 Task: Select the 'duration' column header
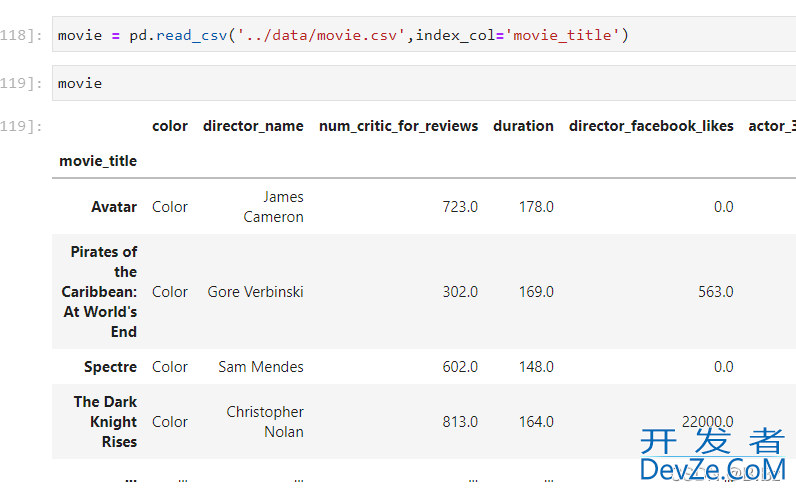point(523,126)
